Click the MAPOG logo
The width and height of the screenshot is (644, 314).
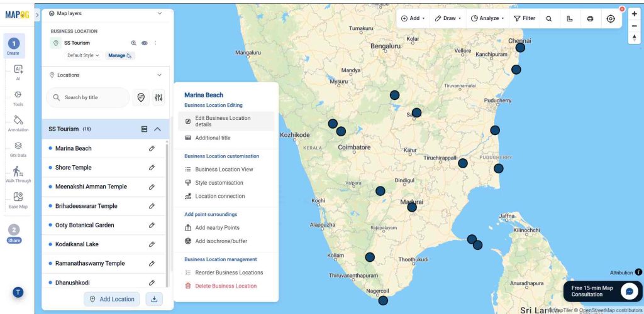[x=16, y=14]
